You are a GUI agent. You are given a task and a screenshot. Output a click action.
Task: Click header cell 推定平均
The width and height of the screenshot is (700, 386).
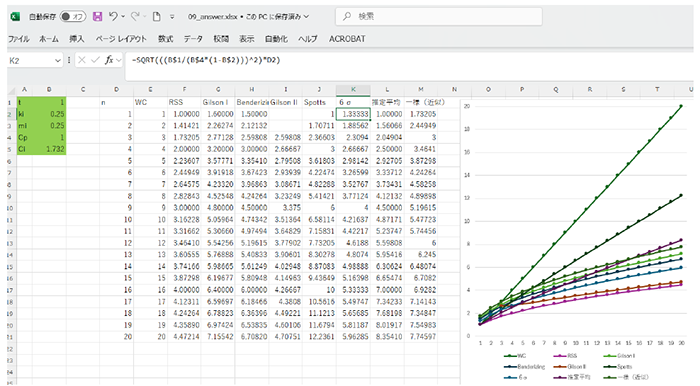pos(387,102)
